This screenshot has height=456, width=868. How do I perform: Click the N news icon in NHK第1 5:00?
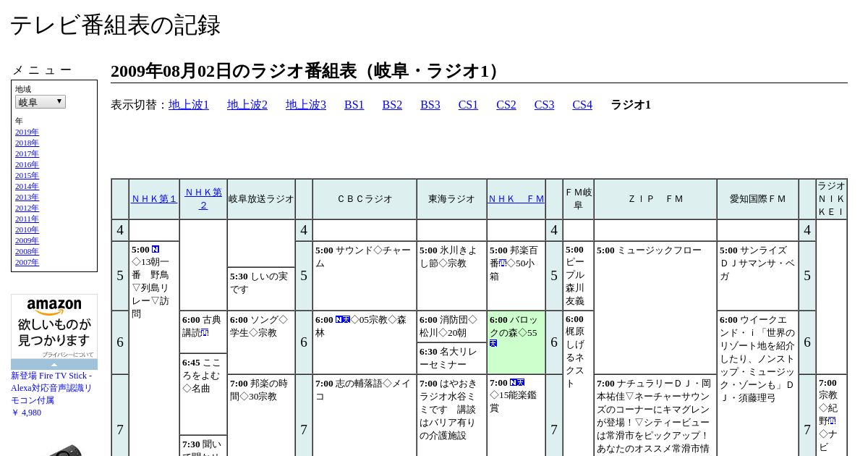(x=156, y=250)
